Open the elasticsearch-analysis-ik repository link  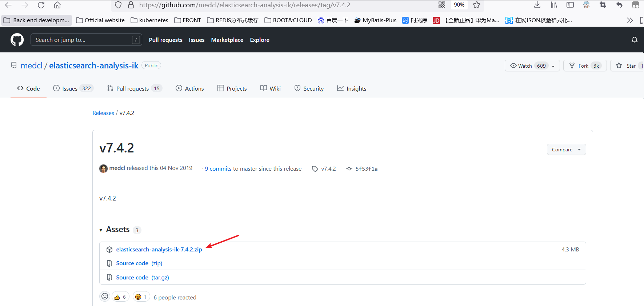(x=94, y=65)
